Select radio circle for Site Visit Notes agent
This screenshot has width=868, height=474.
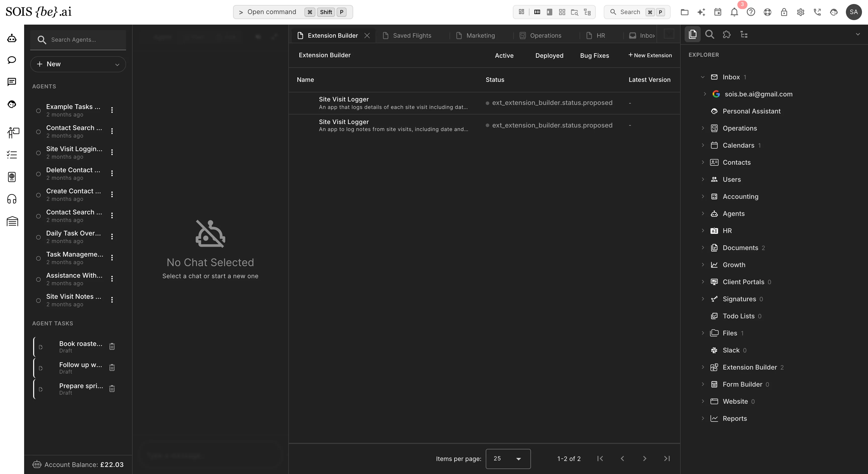tap(38, 301)
